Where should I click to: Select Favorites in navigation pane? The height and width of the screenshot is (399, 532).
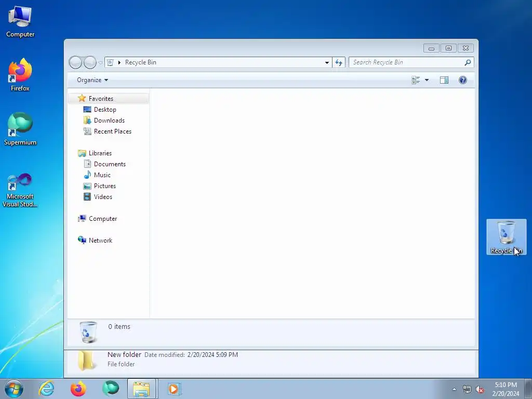(101, 99)
